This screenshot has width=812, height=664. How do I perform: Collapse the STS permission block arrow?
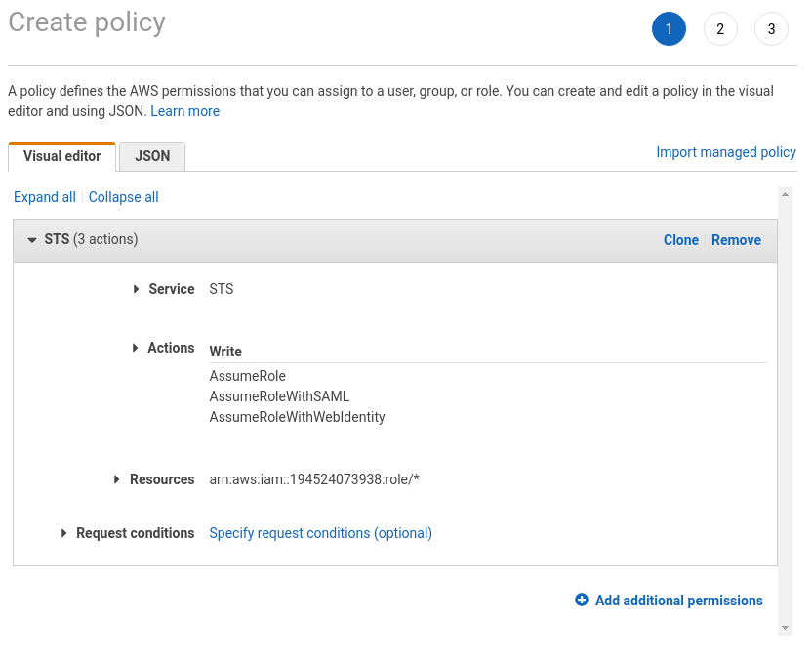click(32, 240)
